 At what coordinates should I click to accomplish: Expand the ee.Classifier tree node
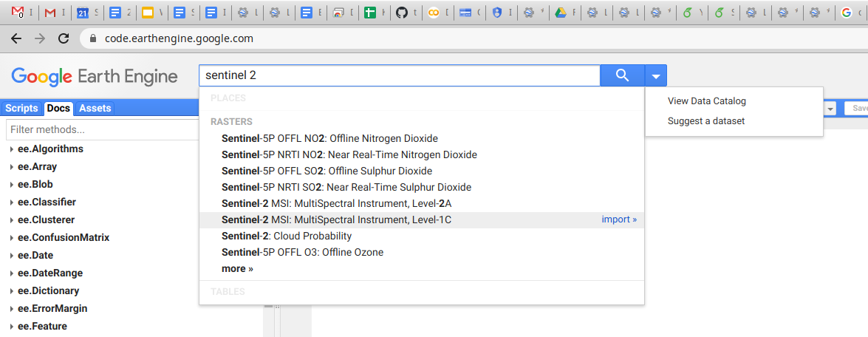(12, 202)
